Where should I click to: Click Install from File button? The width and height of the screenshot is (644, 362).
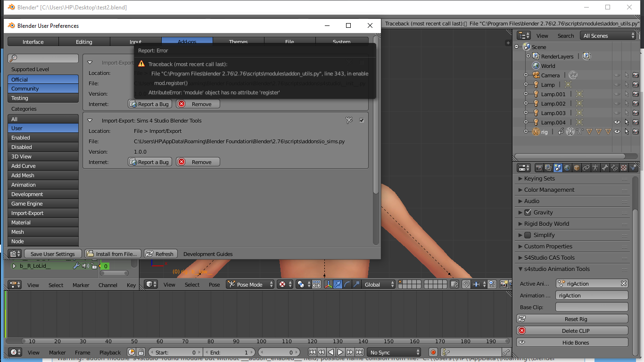(112, 254)
